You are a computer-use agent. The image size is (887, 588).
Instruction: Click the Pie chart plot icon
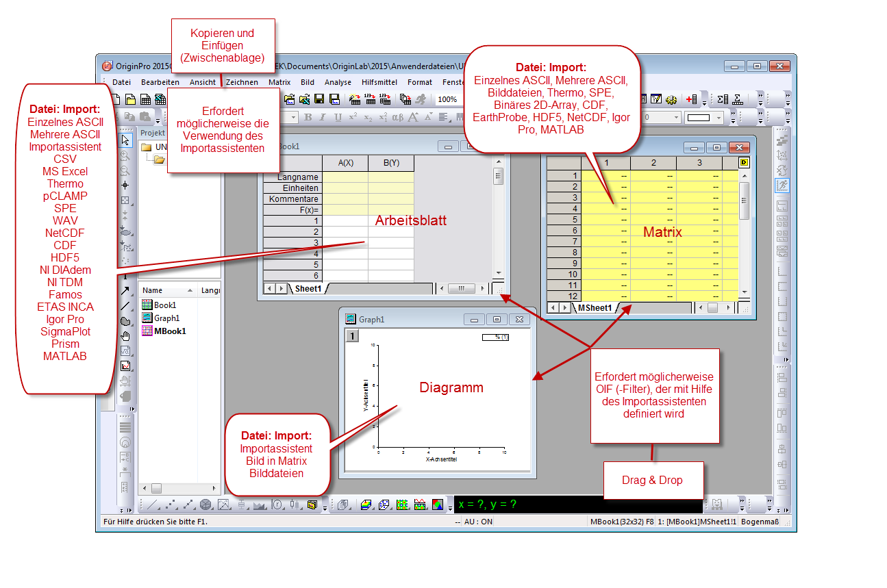coord(205,504)
